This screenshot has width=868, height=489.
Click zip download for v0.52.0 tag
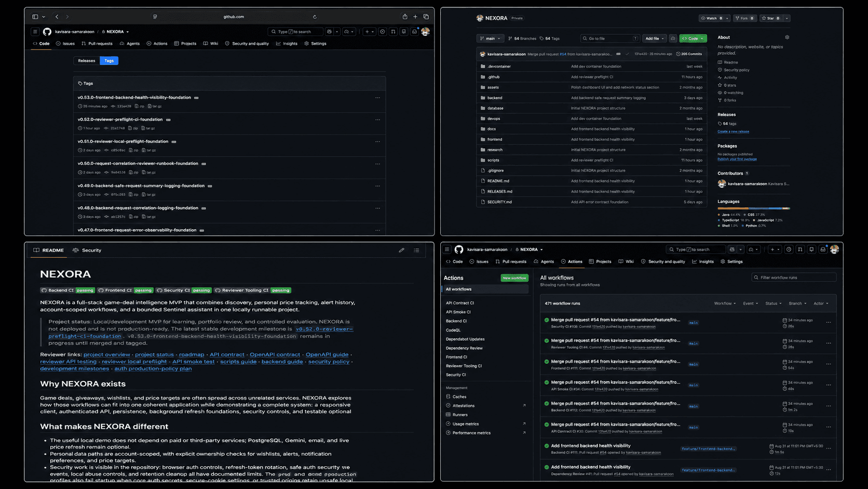(133, 128)
